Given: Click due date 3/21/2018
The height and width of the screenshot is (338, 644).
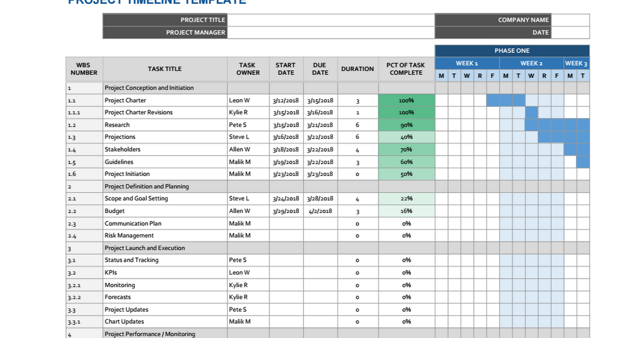Looking at the screenshot, I should [x=320, y=125].
